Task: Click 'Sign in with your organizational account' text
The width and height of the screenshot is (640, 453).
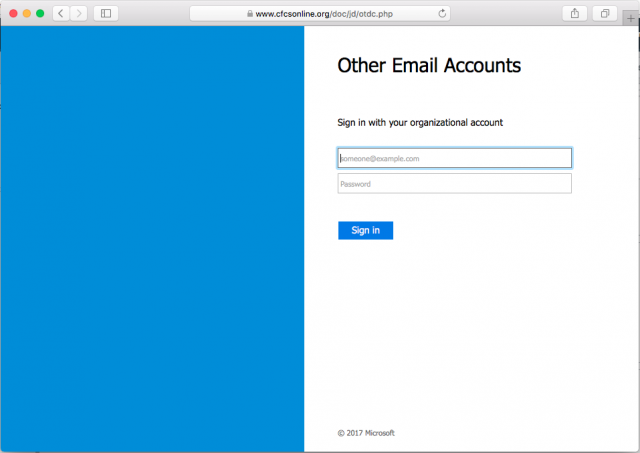Action: point(420,122)
